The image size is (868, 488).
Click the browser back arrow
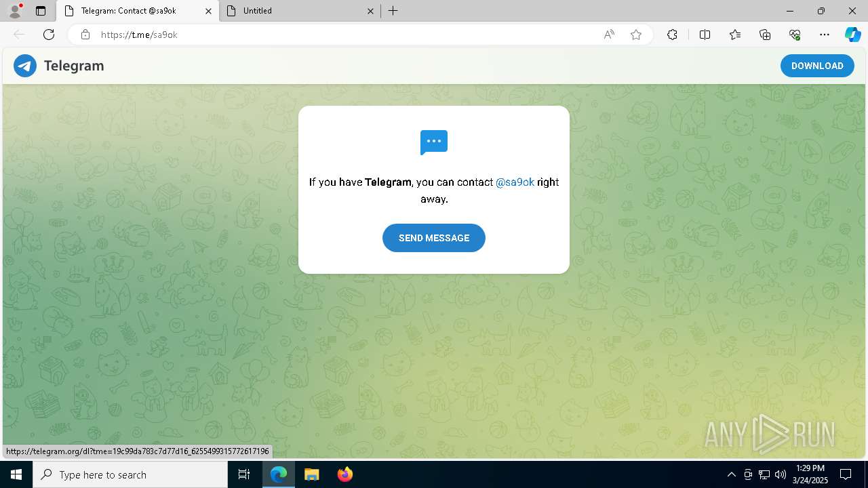coord(19,35)
